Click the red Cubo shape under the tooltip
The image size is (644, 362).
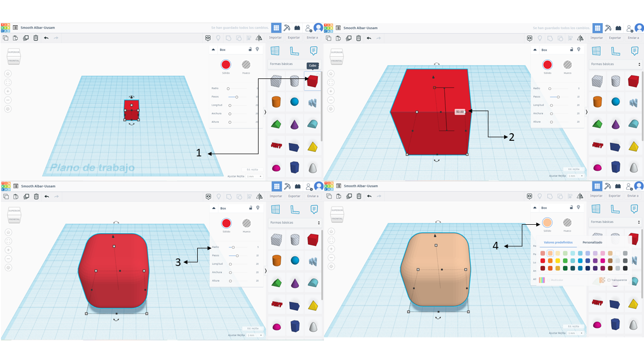(313, 81)
